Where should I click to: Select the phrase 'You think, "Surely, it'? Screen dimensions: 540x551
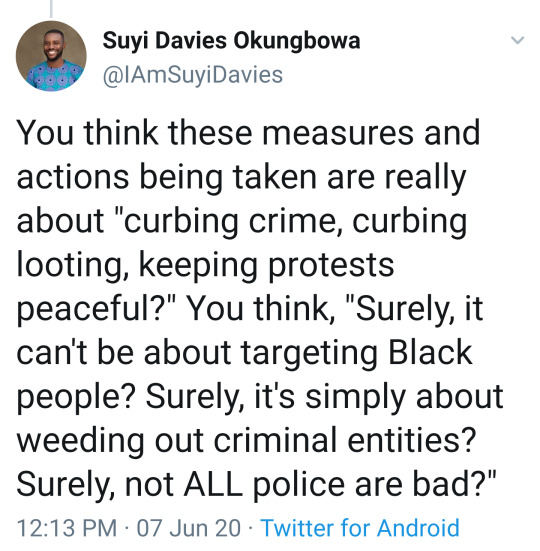tap(336, 310)
